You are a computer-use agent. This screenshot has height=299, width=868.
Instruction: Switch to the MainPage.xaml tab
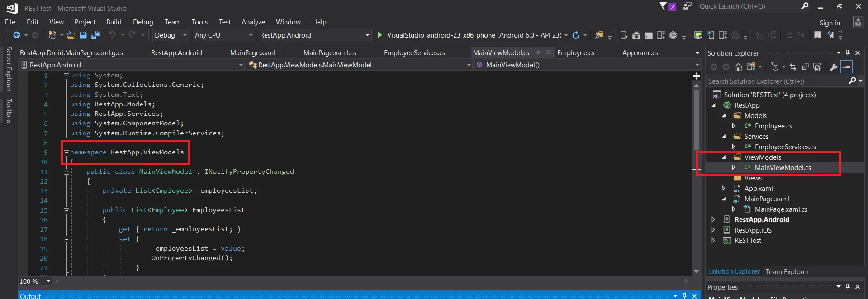click(x=253, y=52)
